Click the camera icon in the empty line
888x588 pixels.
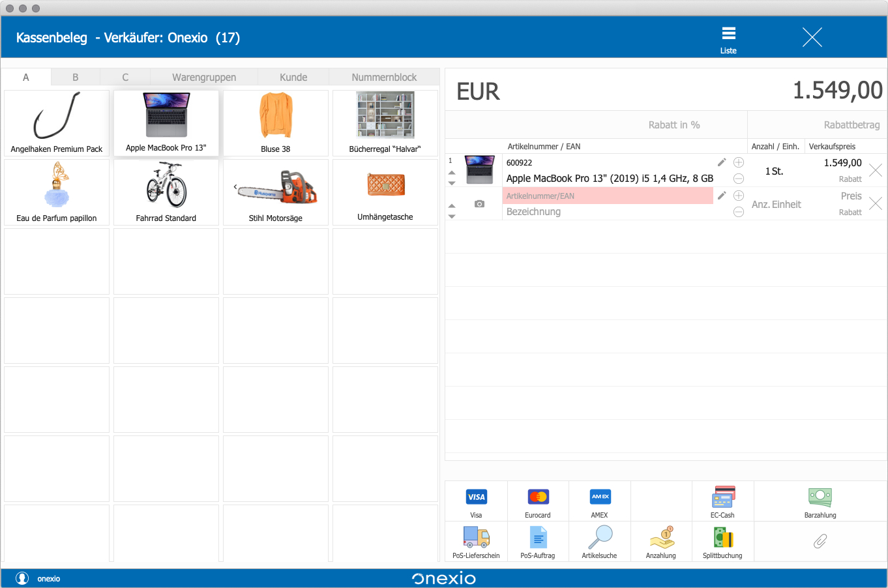pyautogui.click(x=479, y=204)
